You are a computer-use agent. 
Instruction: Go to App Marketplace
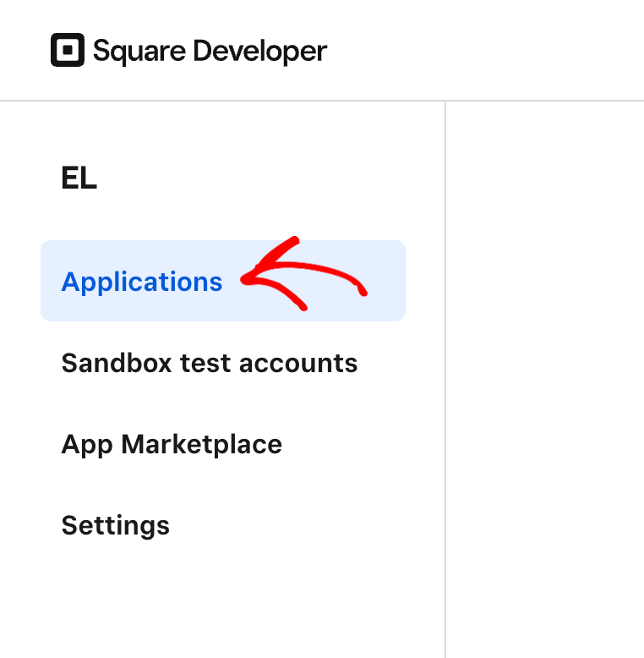(x=172, y=444)
